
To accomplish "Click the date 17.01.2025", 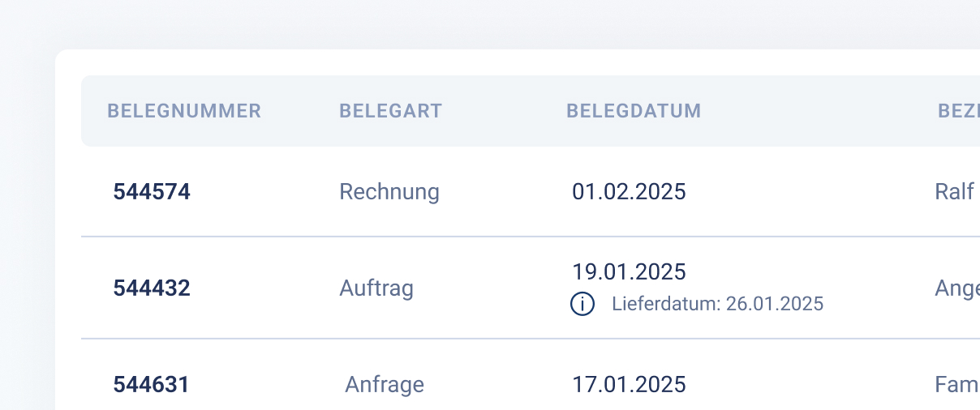I will pyautogui.click(x=629, y=384).
